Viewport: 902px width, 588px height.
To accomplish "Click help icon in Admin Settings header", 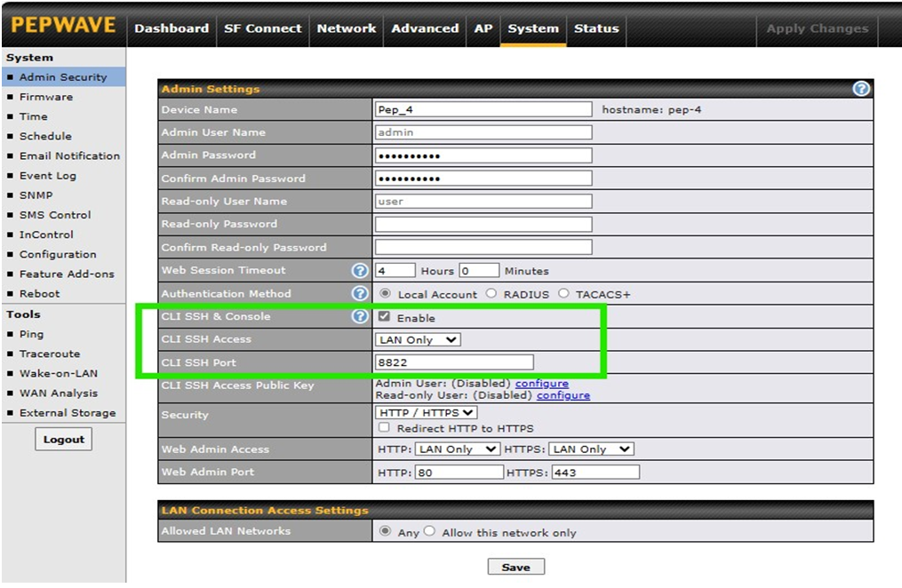I will 860,89.
